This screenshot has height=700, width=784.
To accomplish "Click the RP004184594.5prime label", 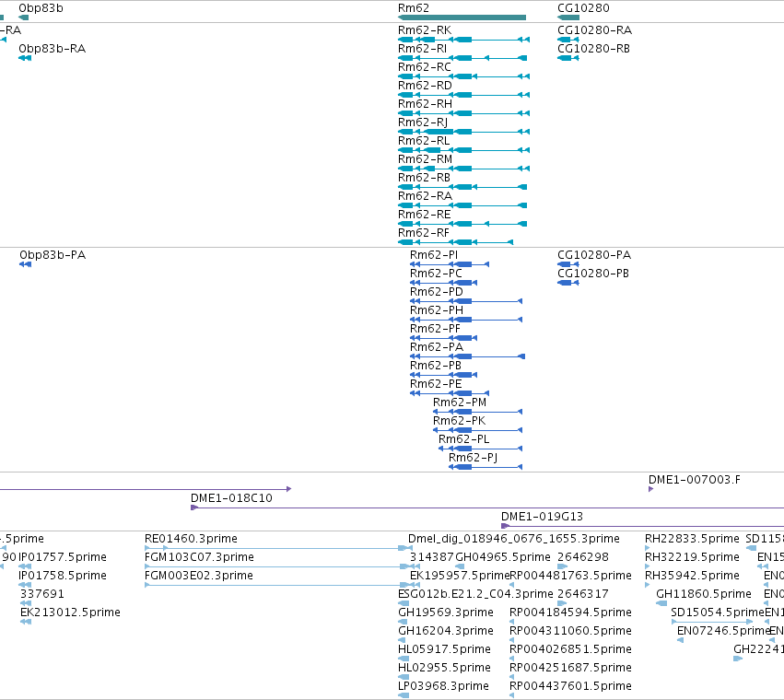I will pos(570,612).
